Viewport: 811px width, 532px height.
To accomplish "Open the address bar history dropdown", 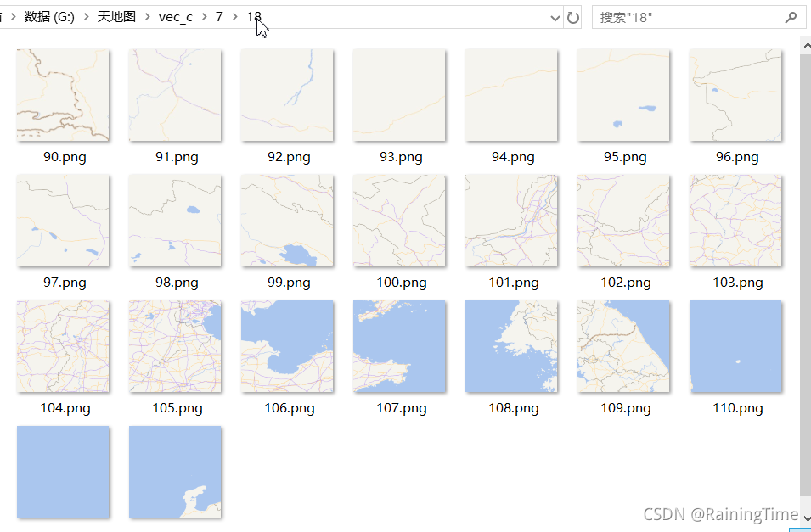I will pos(555,18).
